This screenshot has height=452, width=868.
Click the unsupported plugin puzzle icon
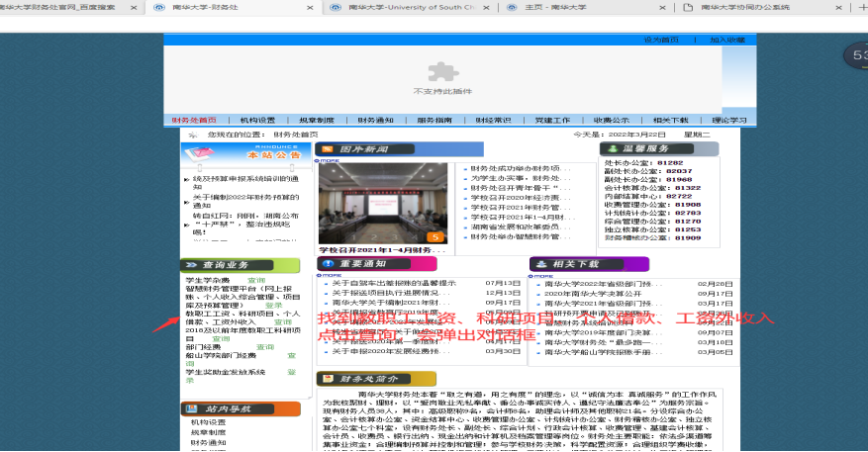point(435,70)
